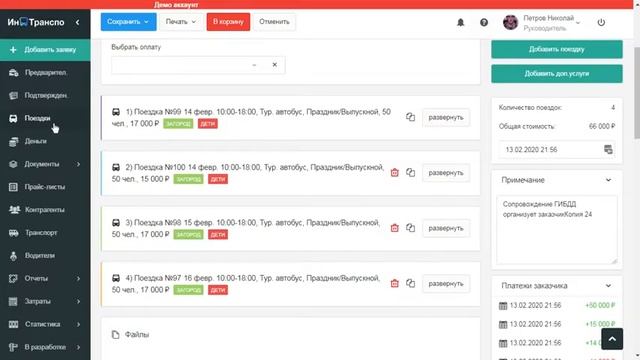Click Общая стоимость value 66 000 ₽

coord(602,127)
